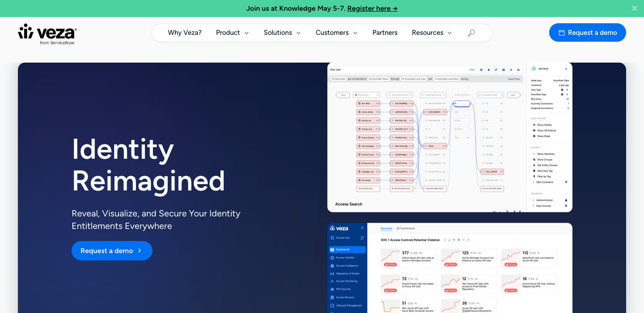Viewport: 644px width, 313px height.
Task: Open the Why Veza? menu item
Action: [184, 33]
